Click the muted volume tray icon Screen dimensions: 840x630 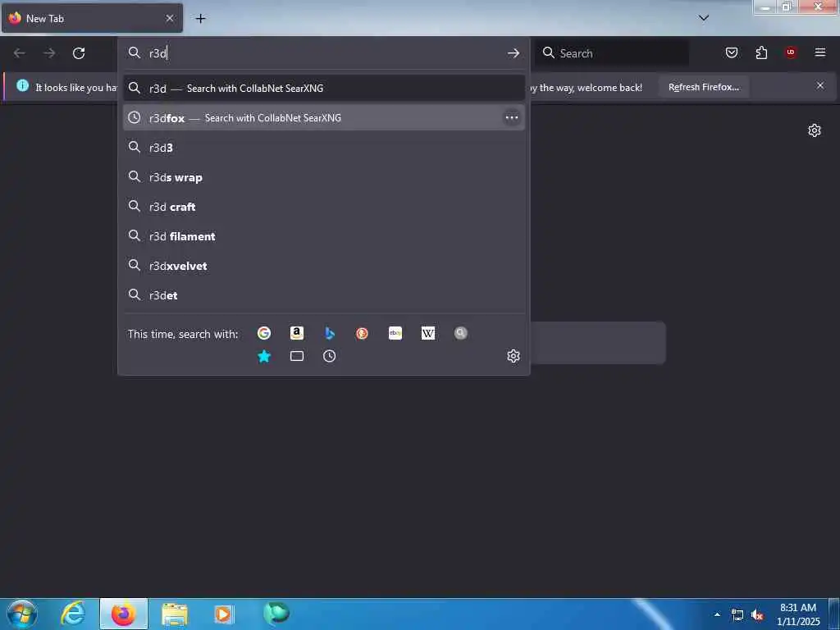coord(757,615)
